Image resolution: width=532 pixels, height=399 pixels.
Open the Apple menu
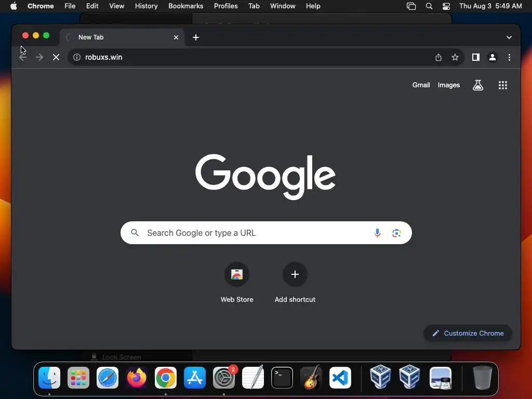tap(14, 6)
